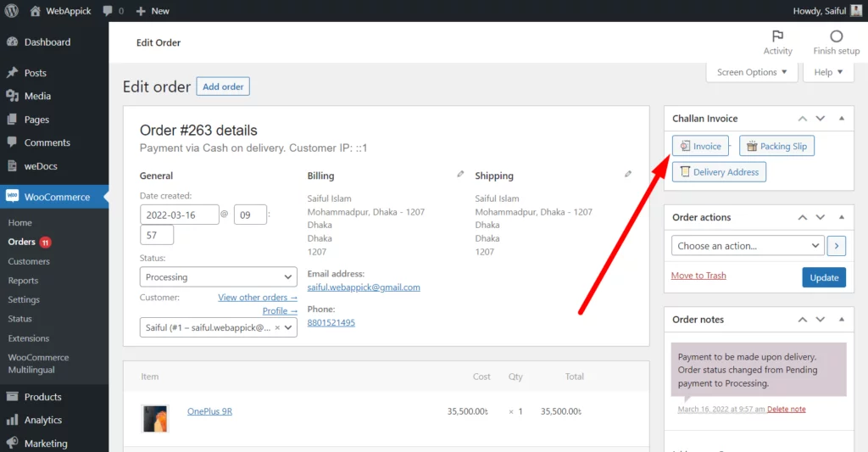Open customer Profile link
868x452 pixels.
coord(280,310)
